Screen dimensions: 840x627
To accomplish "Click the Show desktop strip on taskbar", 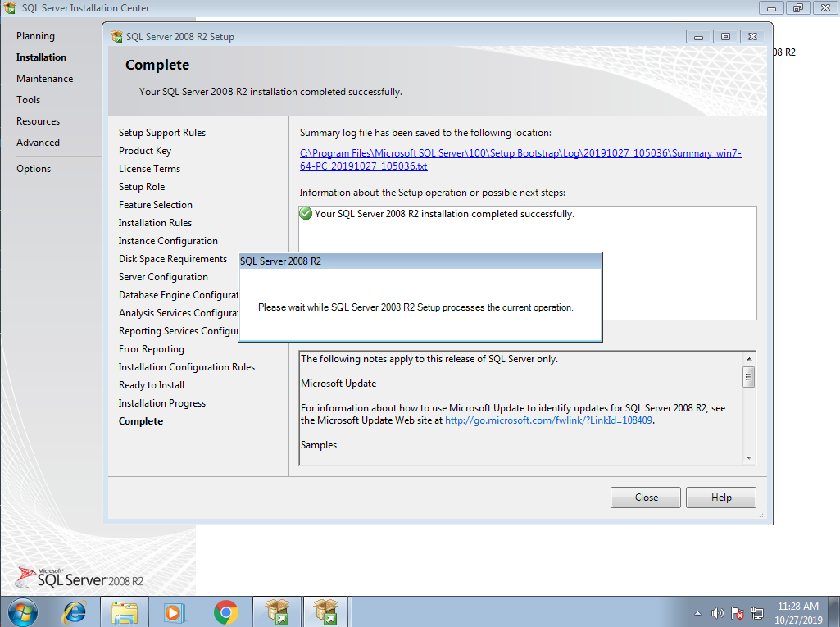I will click(834, 612).
